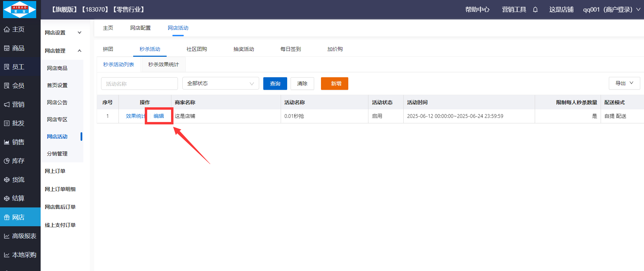Click the orange 新增 button

pos(334,83)
